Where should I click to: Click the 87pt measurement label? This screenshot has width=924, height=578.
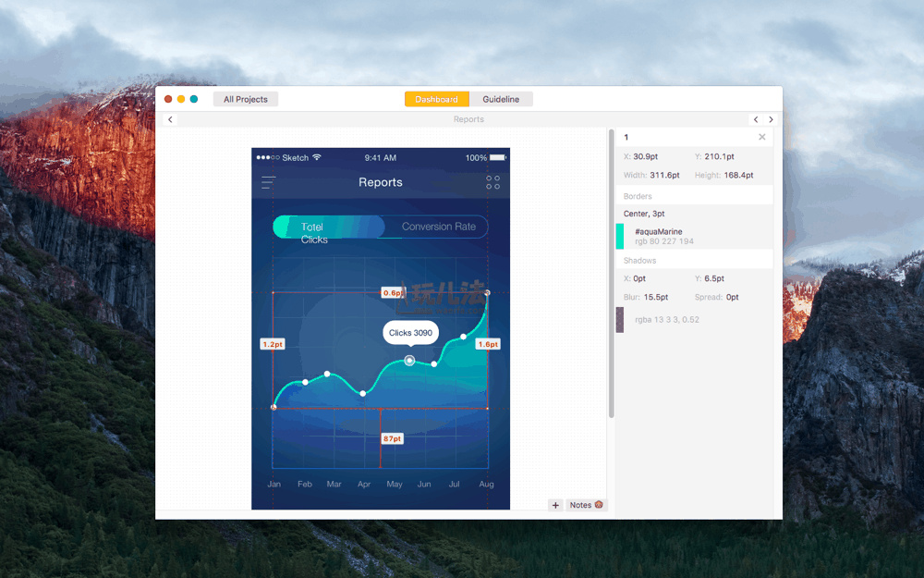(393, 438)
